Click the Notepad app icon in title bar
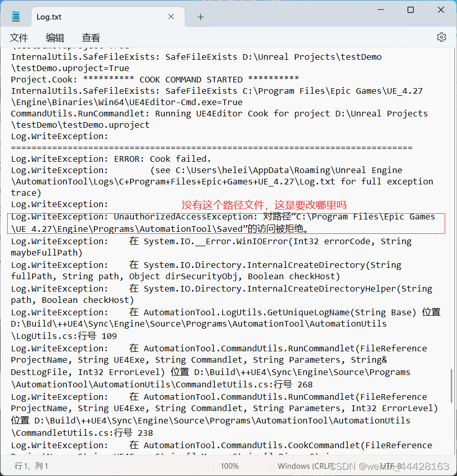The width and height of the screenshot is (457, 476). [x=16, y=16]
